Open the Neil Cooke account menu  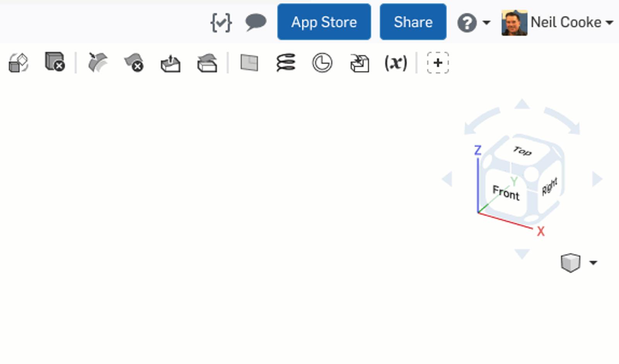tap(557, 23)
